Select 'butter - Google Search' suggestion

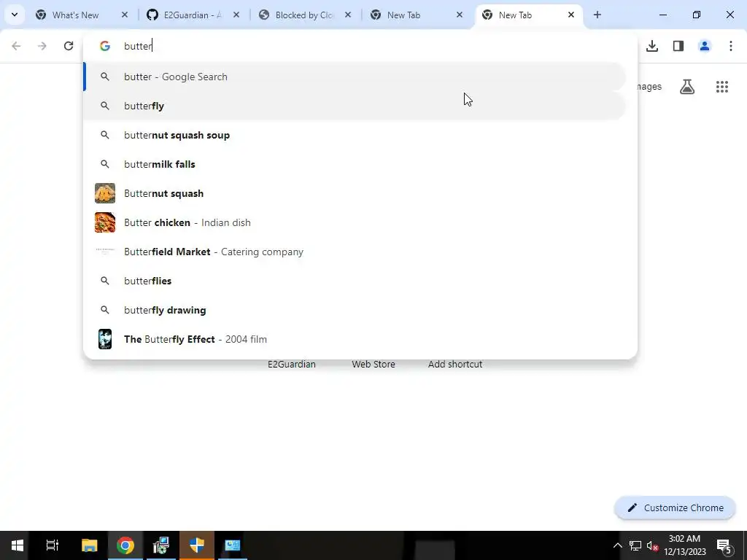(355, 77)
